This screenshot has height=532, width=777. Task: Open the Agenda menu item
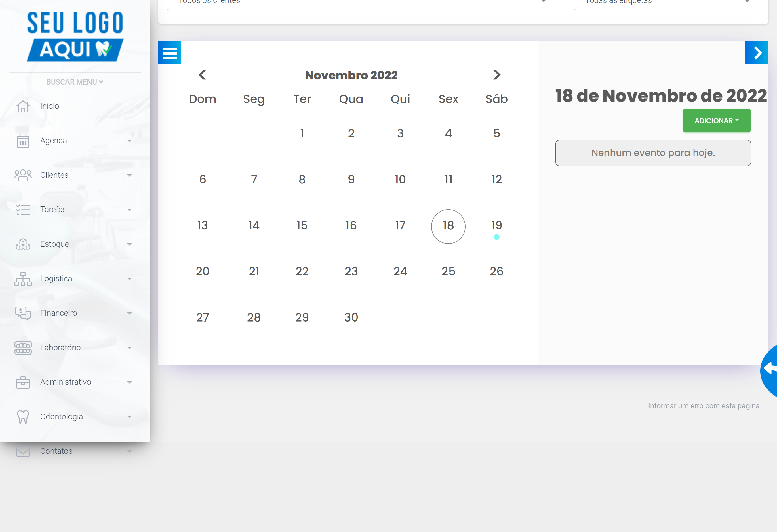54,141
